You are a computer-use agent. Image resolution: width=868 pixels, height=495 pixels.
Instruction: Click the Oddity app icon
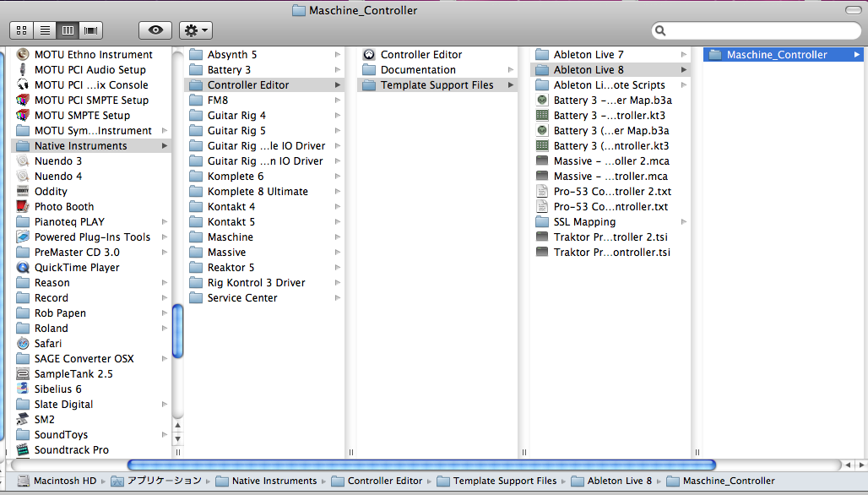pos(23,192)
